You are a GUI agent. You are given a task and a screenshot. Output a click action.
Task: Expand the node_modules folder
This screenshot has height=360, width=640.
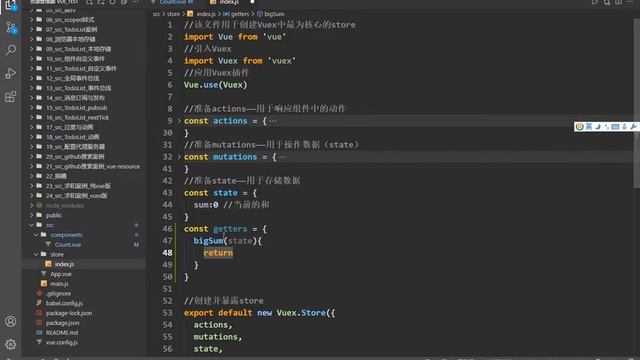tap(32, 205)
